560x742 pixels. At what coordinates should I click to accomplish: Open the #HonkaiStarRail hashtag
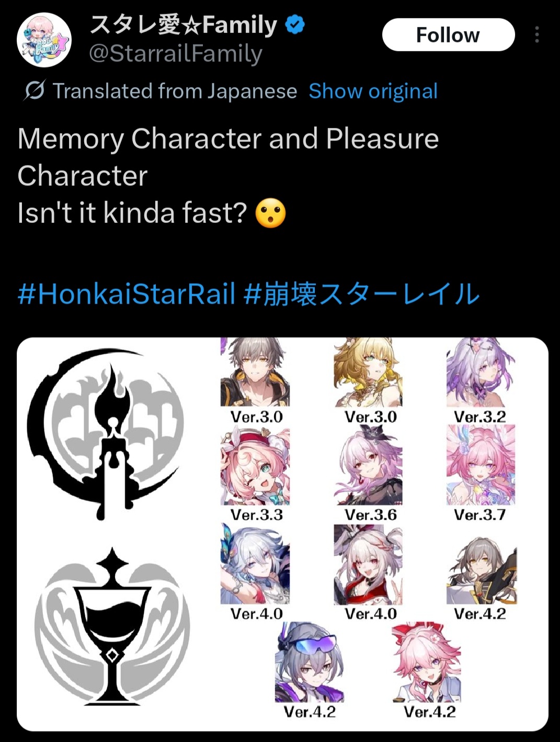(127, 294)
